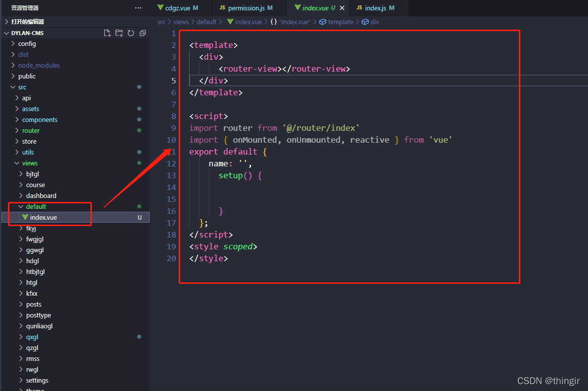
Task: Refresh the explorer file tree
Action: click(x=130, y=33)
